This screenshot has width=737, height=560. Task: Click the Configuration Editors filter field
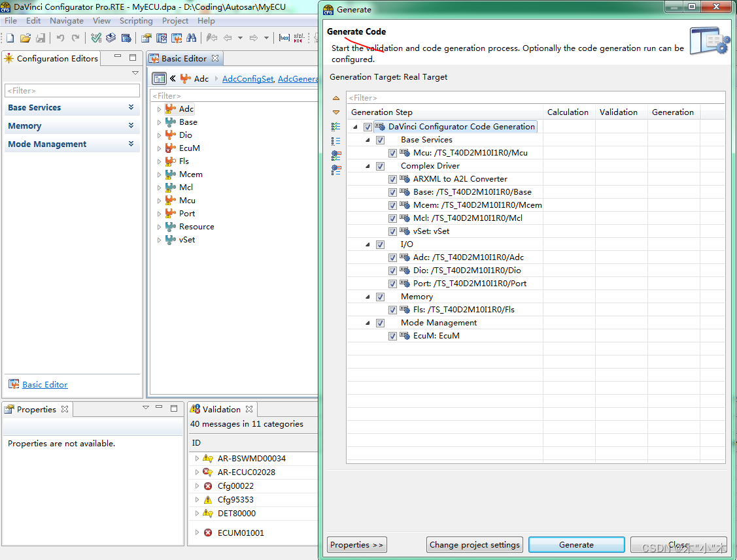coord(73,91)
